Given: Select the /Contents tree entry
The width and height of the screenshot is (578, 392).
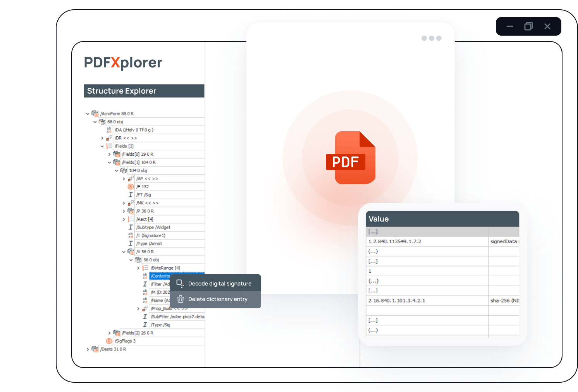Looking at the screenshot, I should pos(160,276).
